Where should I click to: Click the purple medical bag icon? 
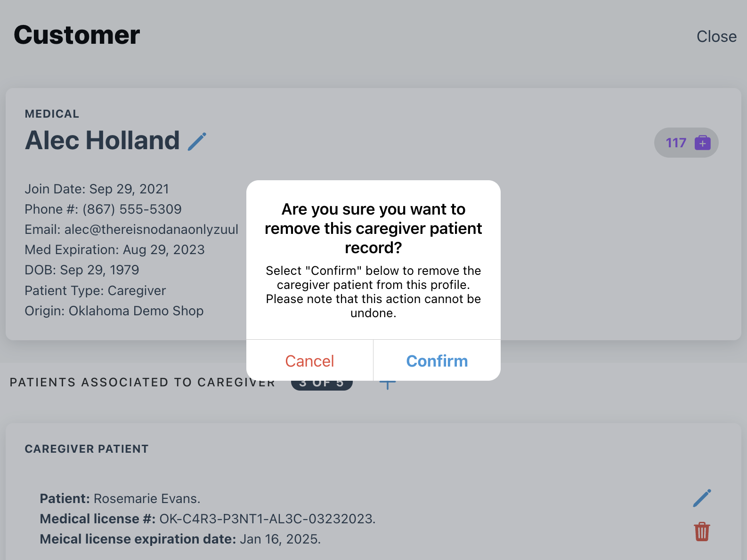point(702,143)
